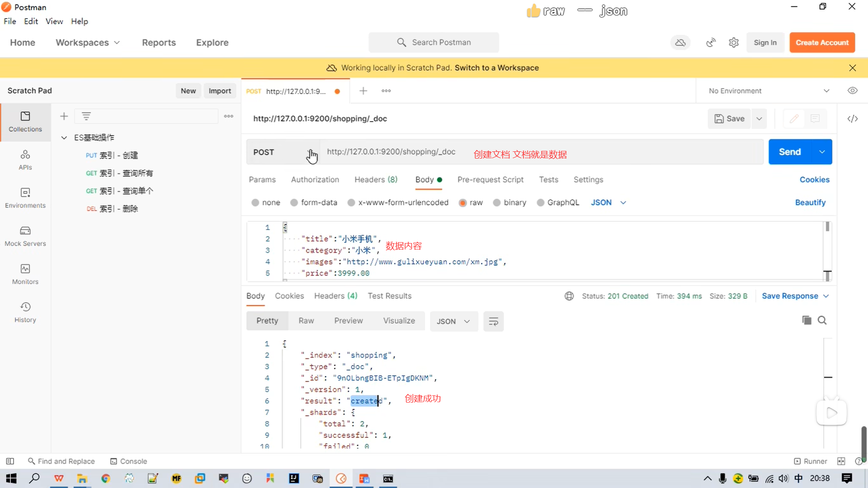Open the environment quick look eye icon
Image resolution: width=868 pixels, height=488 pixels.
852,91
